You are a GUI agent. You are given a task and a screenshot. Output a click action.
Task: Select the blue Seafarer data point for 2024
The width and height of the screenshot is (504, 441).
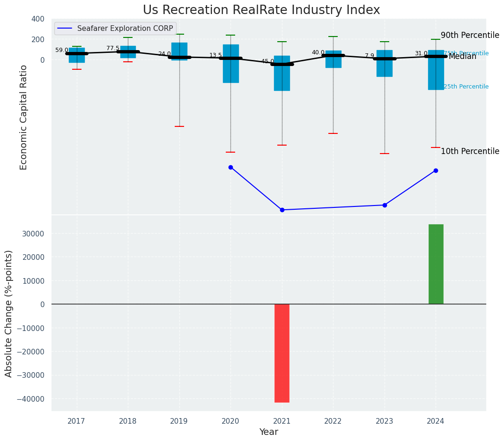(436, 170)
